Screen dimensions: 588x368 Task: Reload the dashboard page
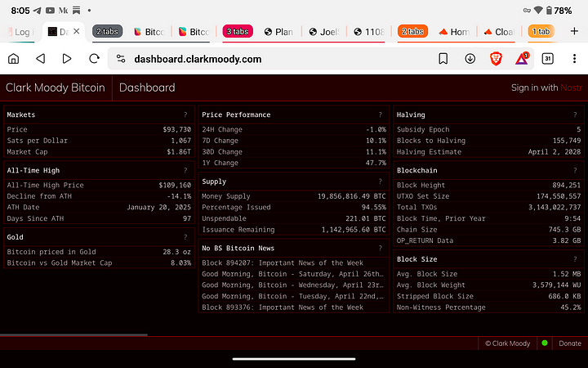tap(94, 59)
